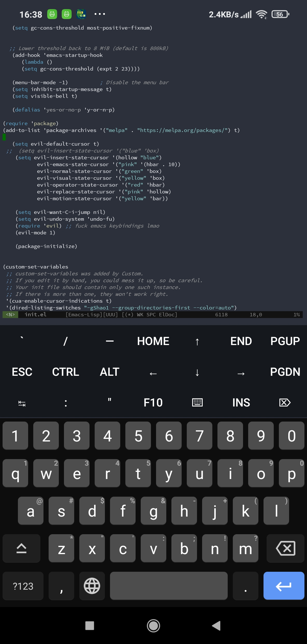This screenshot has width=307, height=644.
Task: Tap the backspace key on the keyboard
Action: [x=285, y=548]
